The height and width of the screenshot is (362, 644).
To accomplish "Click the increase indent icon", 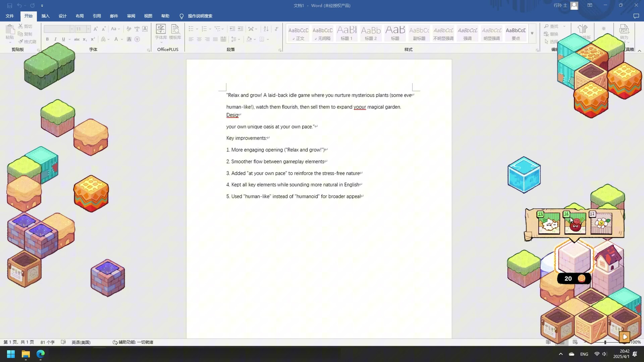I will click(240, 29).
